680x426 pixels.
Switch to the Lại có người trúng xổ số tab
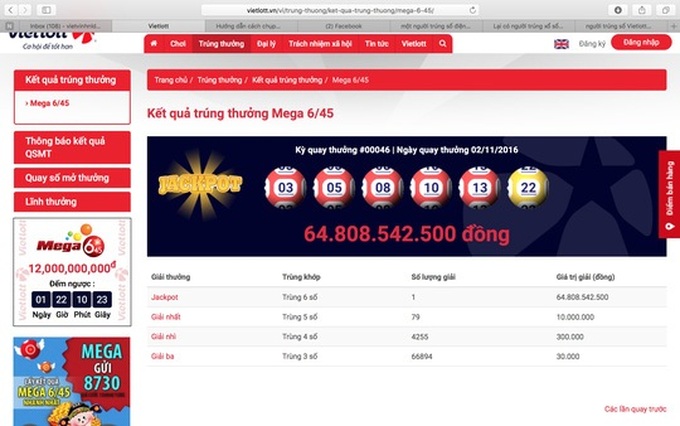click(x=528, y=26)
